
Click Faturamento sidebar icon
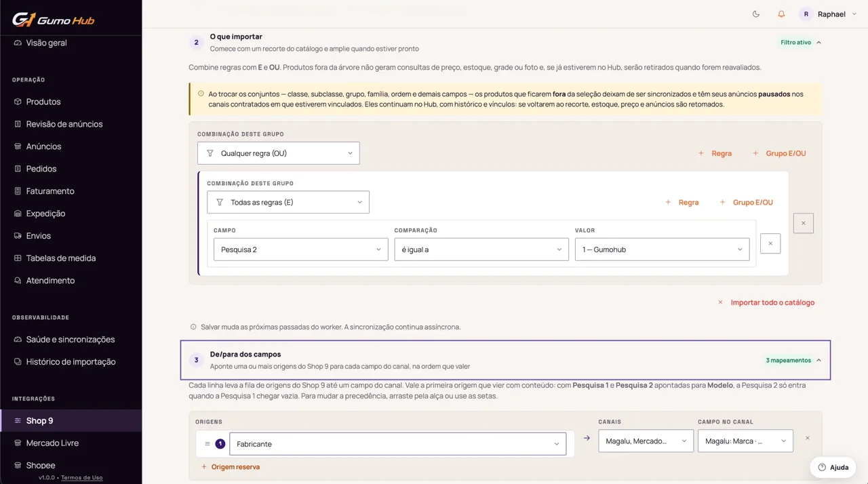[18, 191]
